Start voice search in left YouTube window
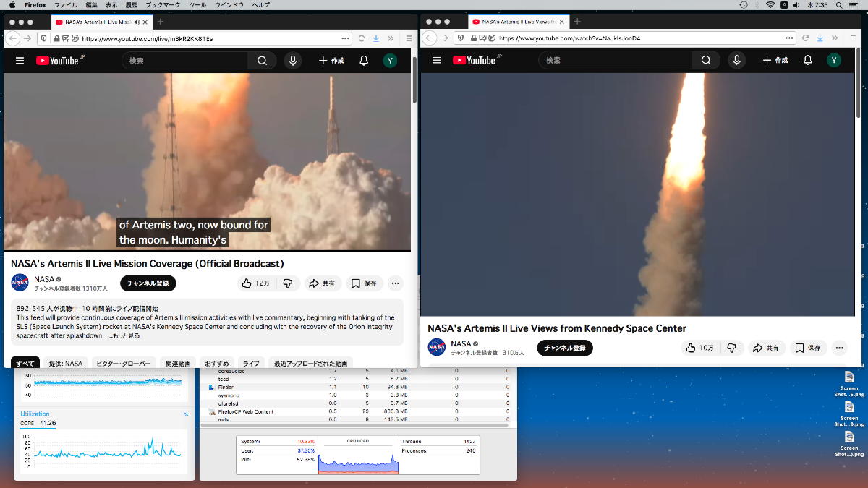The image size is (868, 488). (x=293, y=61)
